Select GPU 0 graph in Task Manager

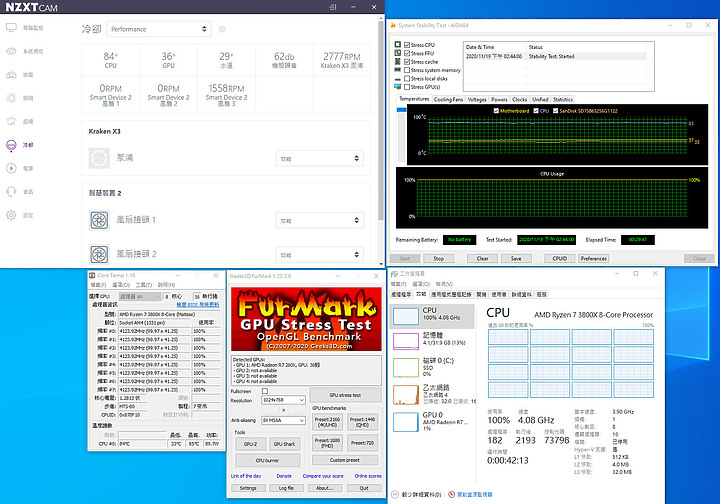pyautogui.click(x=406, y=422)
